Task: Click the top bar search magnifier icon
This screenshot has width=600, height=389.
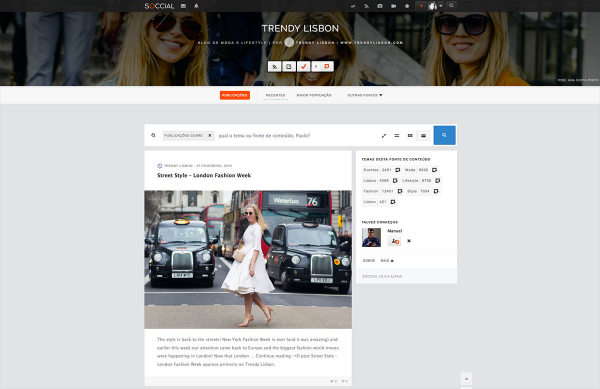Action: pyautogui.click(x=451, y=6)
